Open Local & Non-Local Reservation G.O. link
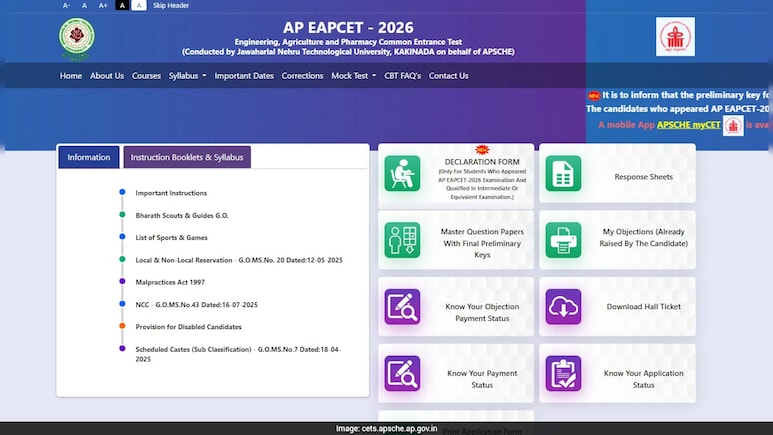This screenshot has width=773, height=435. click(x=239, y=260)
